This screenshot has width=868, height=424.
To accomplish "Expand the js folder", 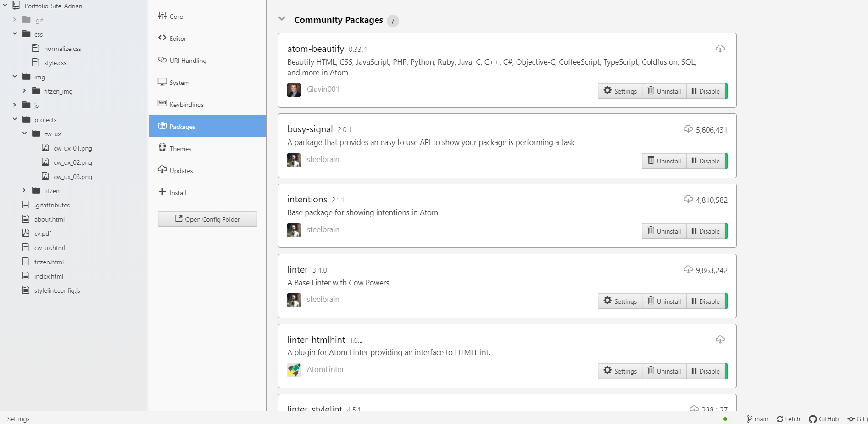I will pos(15,105).
